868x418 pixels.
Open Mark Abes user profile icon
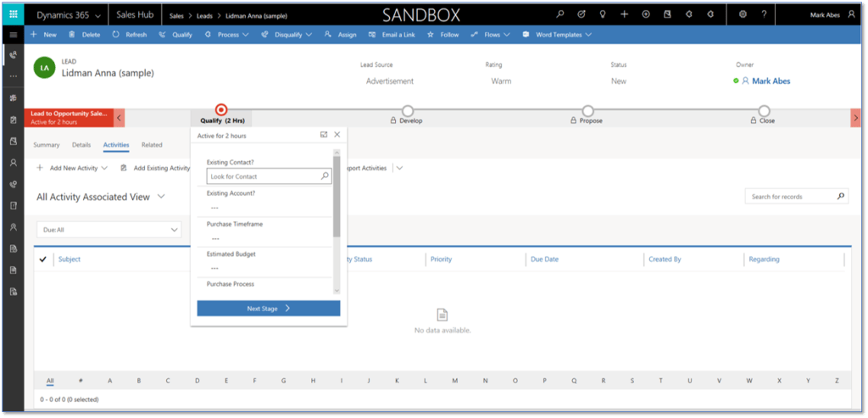click(851, 14)
